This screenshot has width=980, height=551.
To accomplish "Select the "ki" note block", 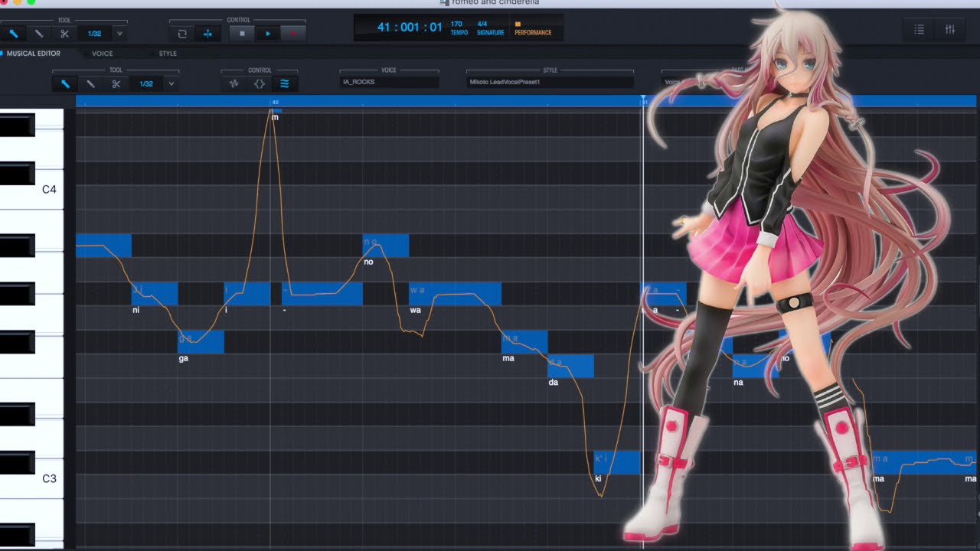I will (617, 462).
